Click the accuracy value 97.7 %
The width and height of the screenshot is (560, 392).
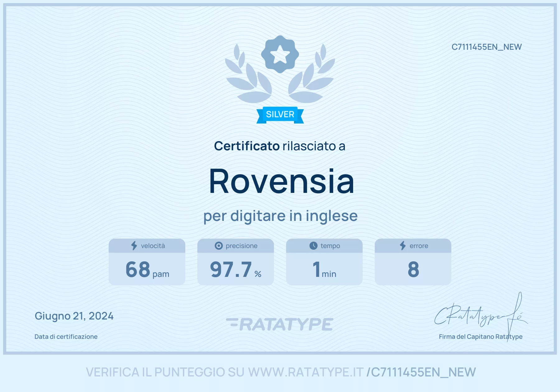(x=236, y=269)
